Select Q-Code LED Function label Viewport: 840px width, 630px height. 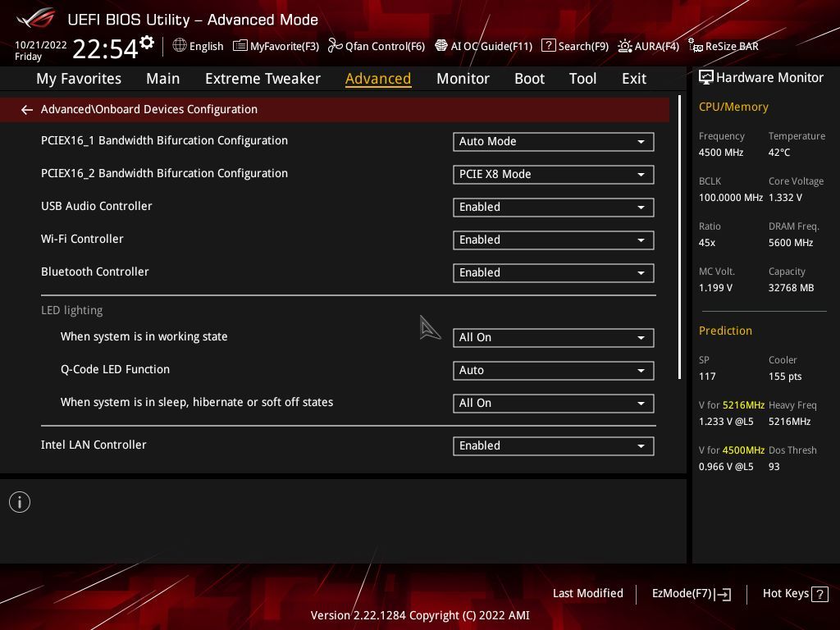115,369
